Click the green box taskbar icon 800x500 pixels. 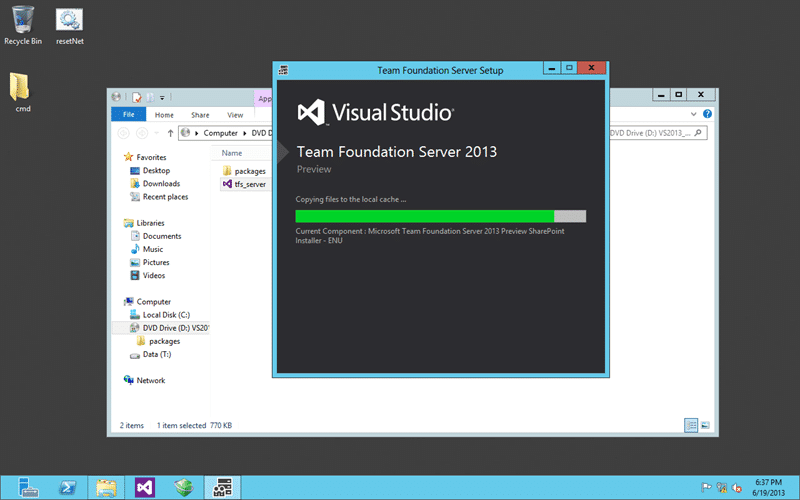(x=184, y=488)
